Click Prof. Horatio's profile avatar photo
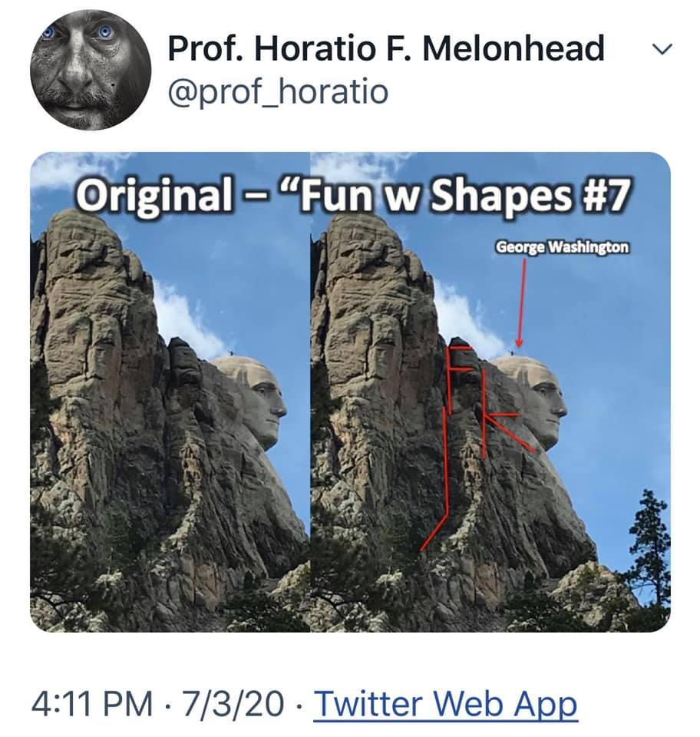This screenshot has height=737, width=700. click(91, 69)
